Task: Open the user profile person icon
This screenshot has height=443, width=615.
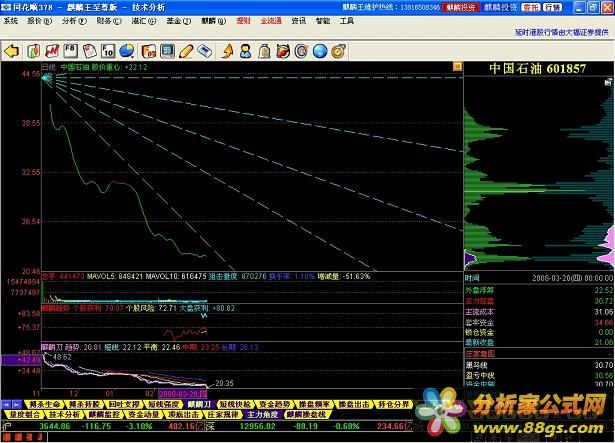Action: [x=246, y=51]
